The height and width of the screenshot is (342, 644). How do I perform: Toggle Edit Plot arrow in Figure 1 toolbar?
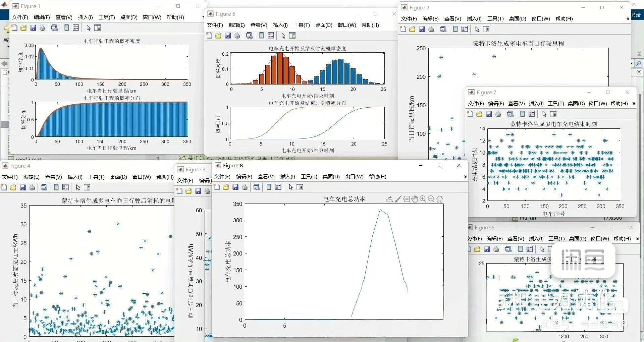point(88,28)
